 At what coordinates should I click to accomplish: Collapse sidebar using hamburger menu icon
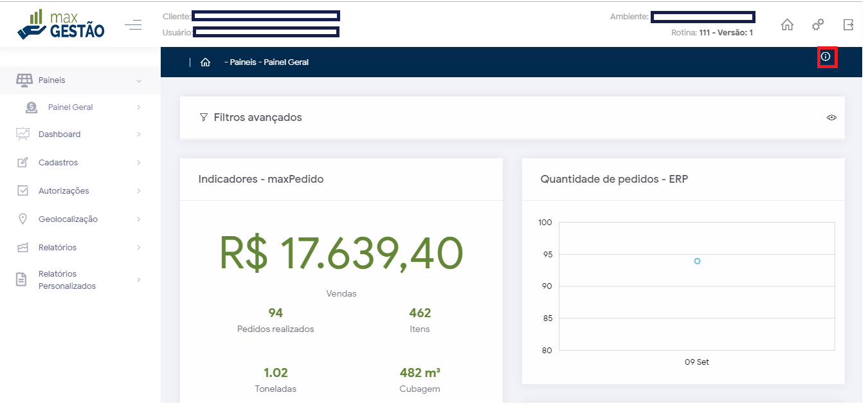[133, 25]
